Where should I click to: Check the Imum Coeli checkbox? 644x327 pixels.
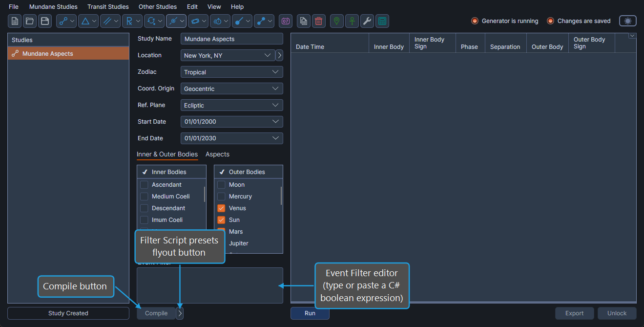pos(144,220)
